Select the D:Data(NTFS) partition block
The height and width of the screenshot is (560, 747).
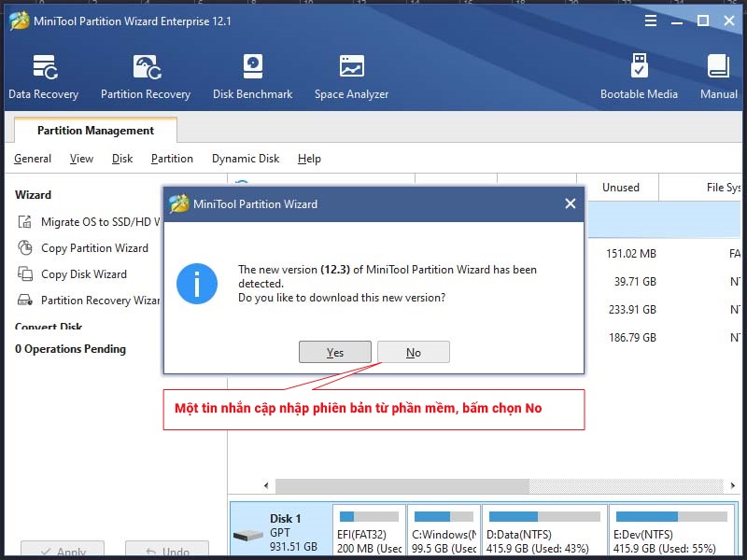pos(544,530)
